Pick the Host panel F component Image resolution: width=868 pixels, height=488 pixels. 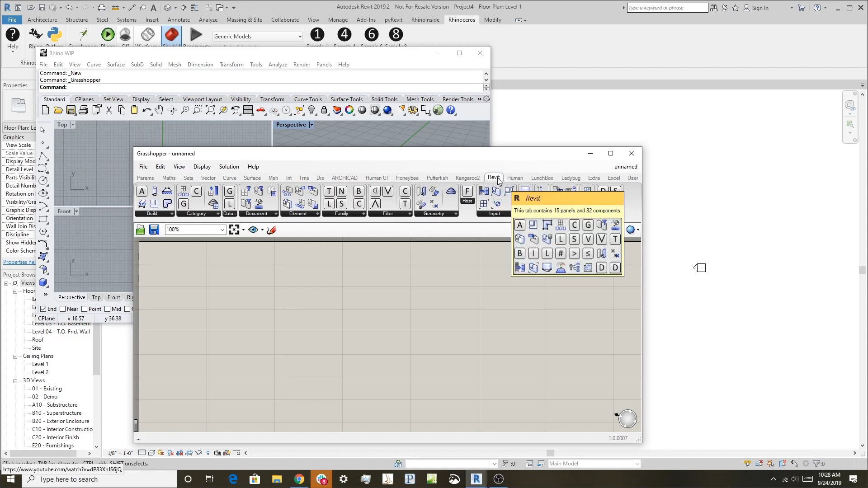[x=467, y=192]
